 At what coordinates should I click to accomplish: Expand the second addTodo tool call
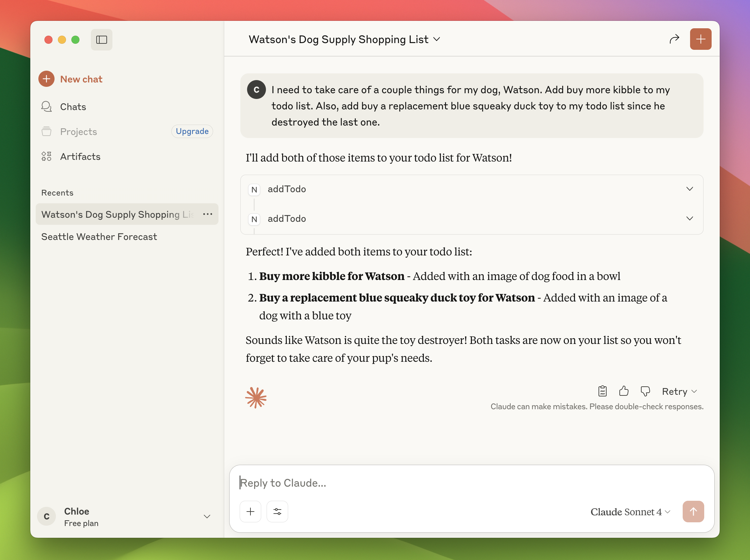(x=690, y=218)
